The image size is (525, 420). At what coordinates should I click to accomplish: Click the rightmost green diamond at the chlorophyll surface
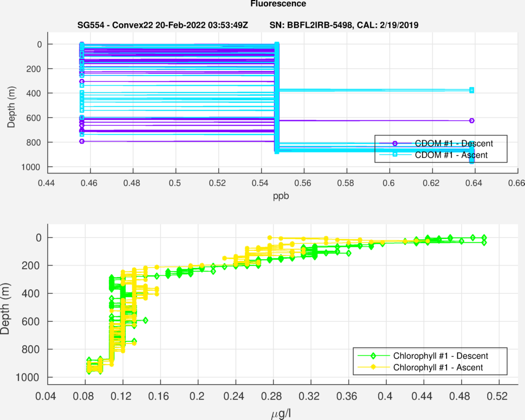[x=484, y=238]
